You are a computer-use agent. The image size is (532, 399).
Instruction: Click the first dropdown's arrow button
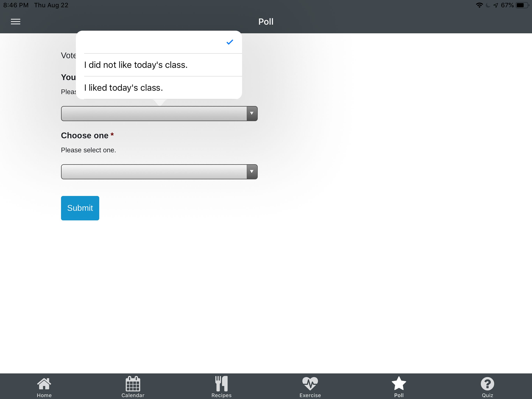click(x=252, y=114)
